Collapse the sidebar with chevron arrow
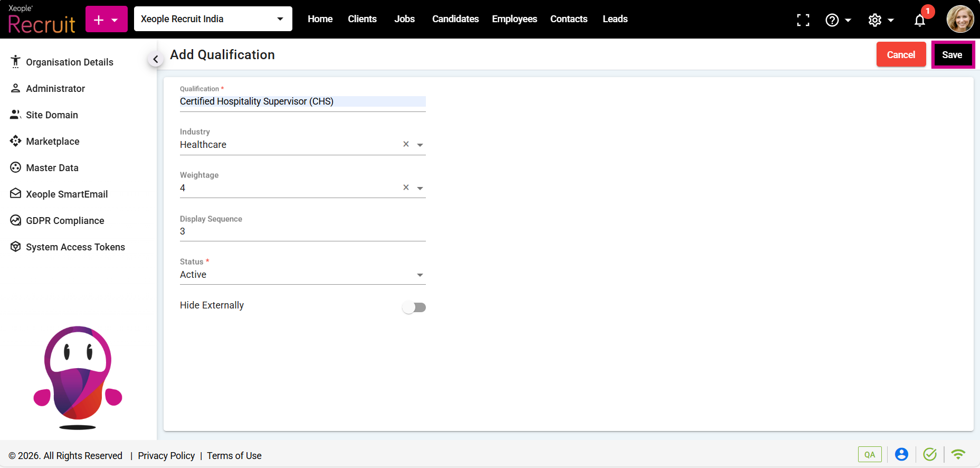The height and width of the screenshot is (468, 980). [x=155, y=59]
